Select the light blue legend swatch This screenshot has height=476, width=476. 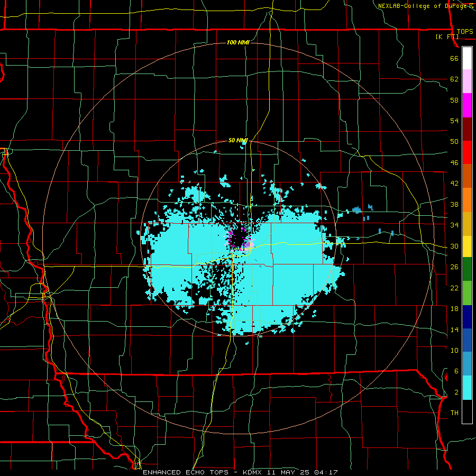(467, 364)
